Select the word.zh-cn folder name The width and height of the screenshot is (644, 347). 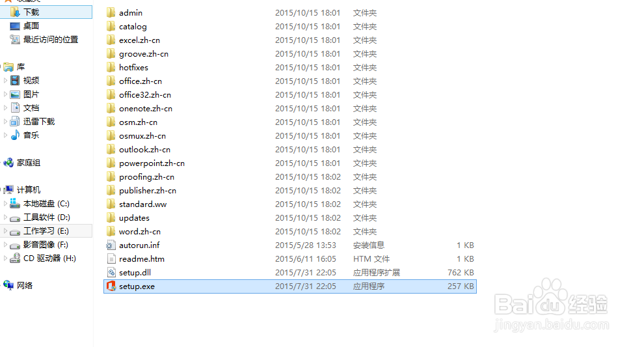[140, 232]
